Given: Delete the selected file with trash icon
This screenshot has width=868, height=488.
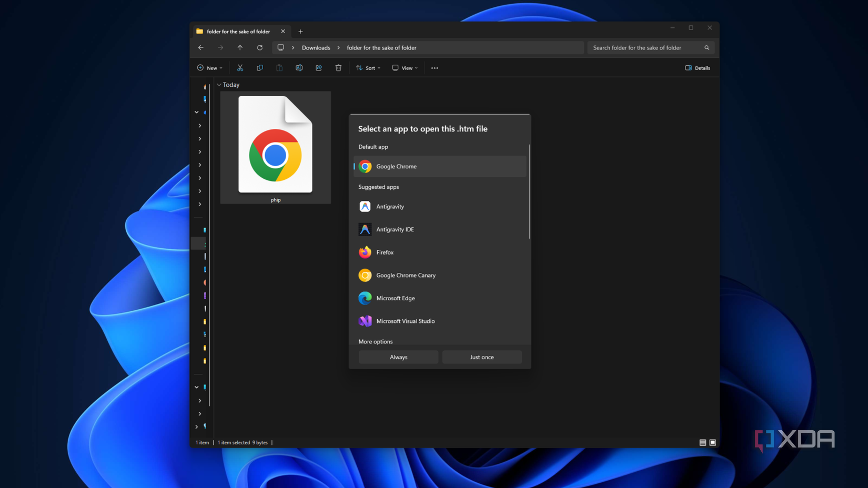Looking at the screenshot, I should click(338, 68).
